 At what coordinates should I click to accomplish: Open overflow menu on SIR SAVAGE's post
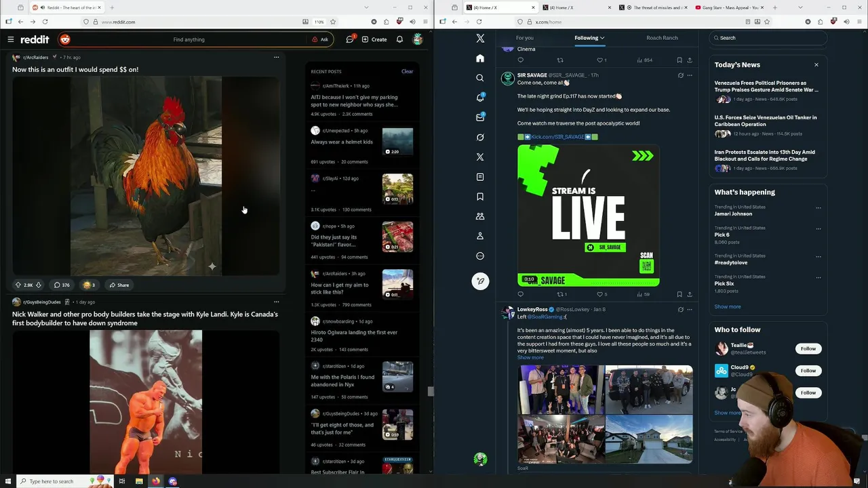click(x=690, y=75)
